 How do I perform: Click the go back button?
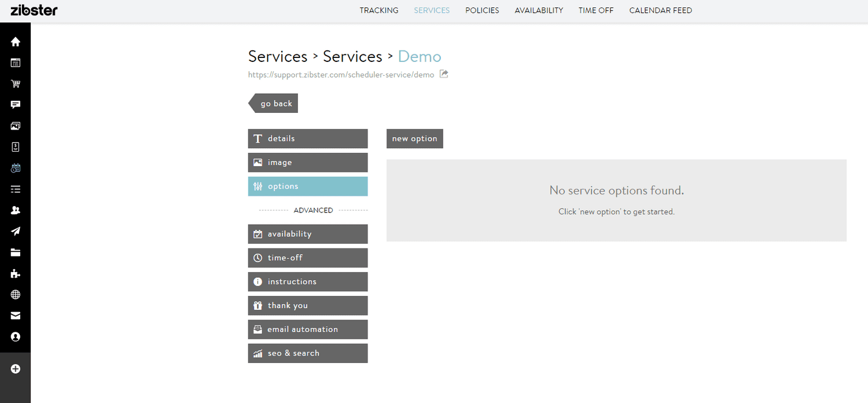coord(275,103)
